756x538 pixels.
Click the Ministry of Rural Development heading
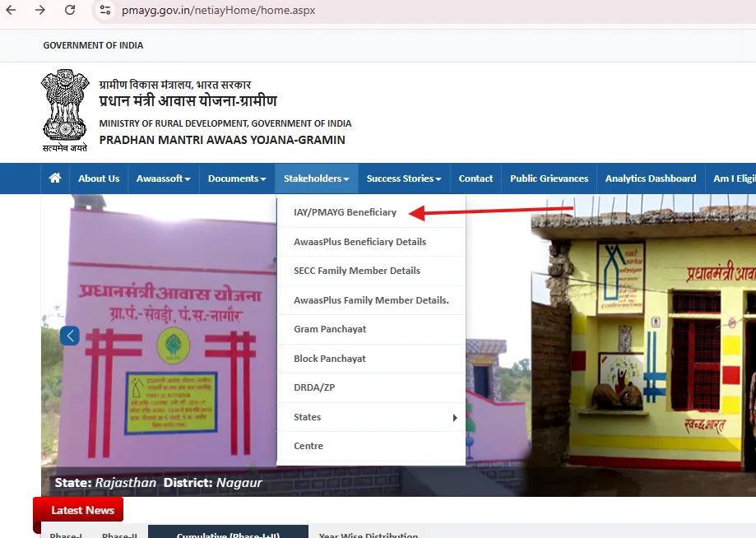click(x=225, y=123)
